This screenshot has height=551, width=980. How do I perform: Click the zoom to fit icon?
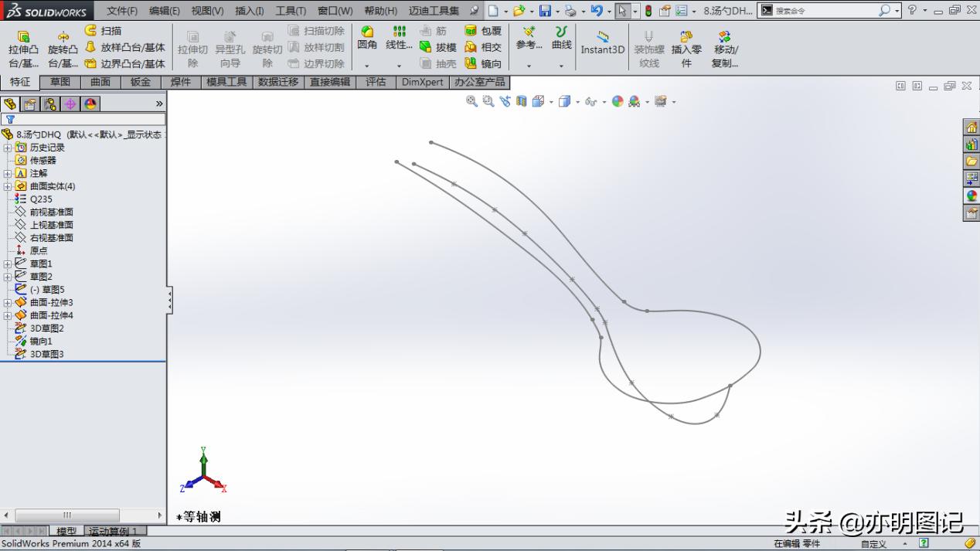[x=471, y=101]
